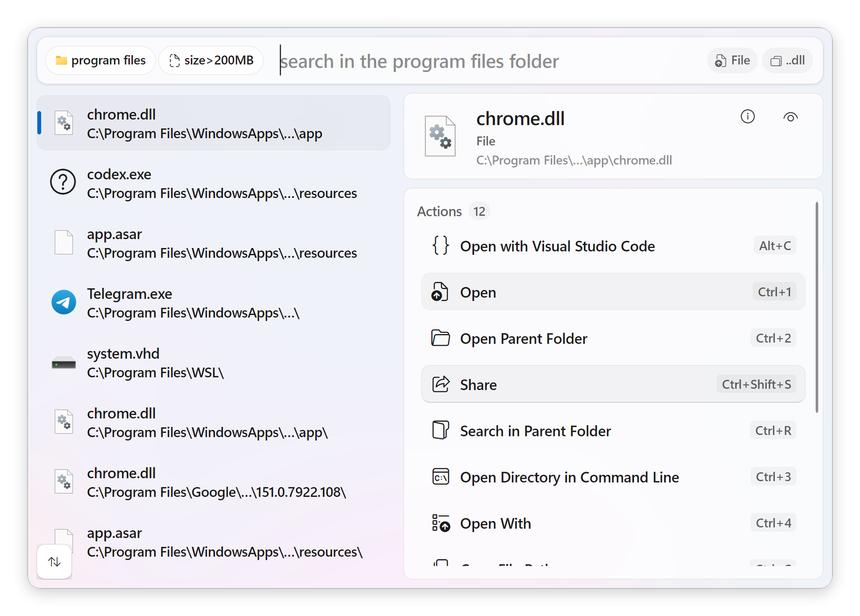Click gear icon of Google chrome.dll result
Image resolution: width=860 pixels, height=616 pixels.
pos(63,481)
